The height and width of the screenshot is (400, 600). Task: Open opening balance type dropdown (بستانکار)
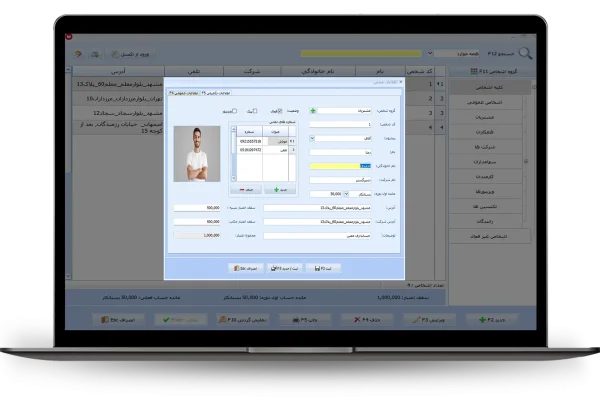coord(346,194)
